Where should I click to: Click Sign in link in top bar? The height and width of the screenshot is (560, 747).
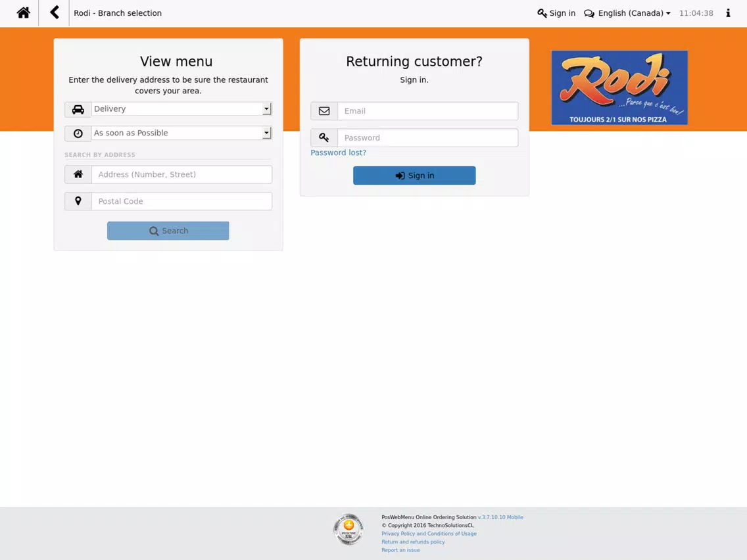(556, 13)
